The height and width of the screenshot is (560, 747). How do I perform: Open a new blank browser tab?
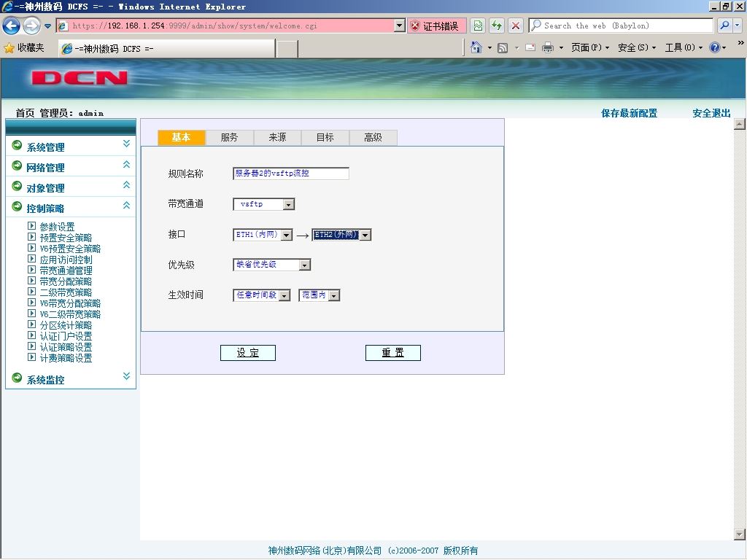(x=287, y=49)
